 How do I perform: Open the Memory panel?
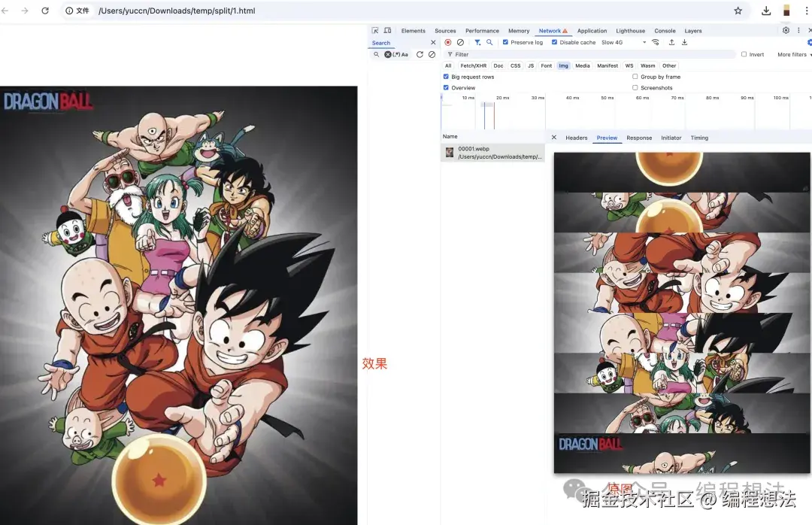pos(519,31)
